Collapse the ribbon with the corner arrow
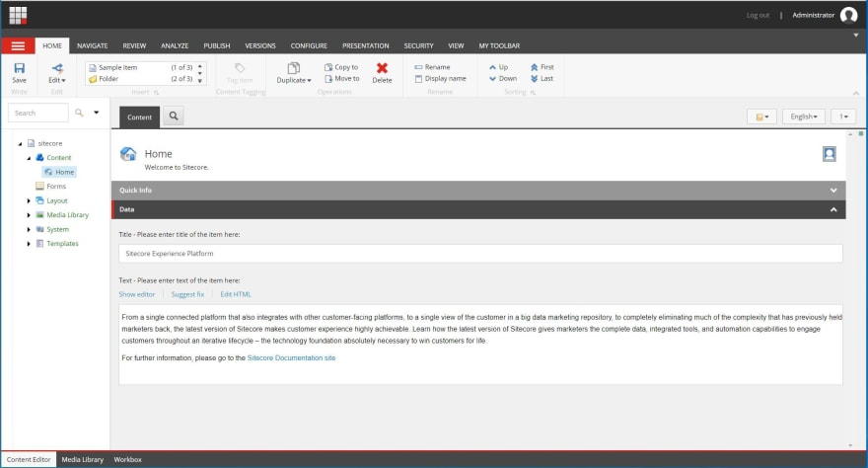 coord(856,93)
